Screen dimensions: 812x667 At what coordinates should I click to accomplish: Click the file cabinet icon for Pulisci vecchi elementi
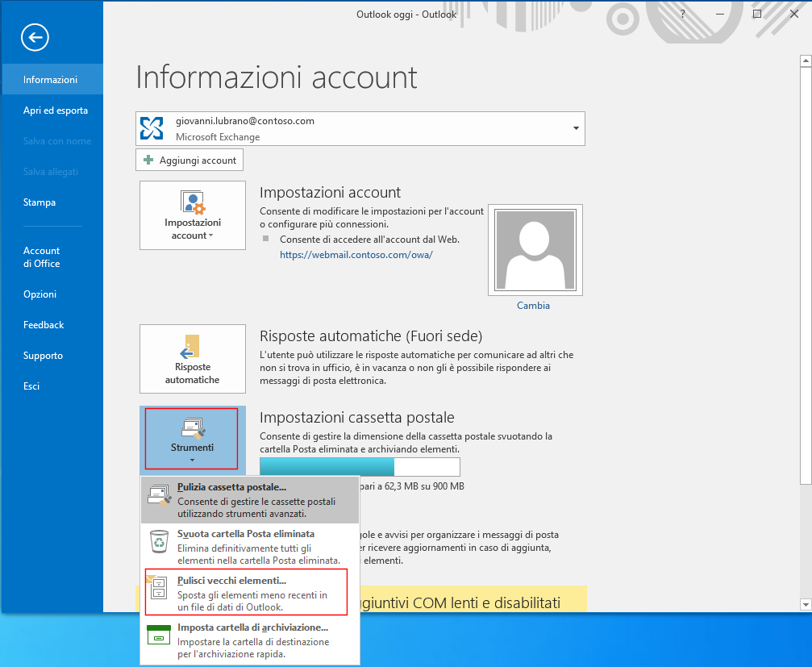coord(157,587)
